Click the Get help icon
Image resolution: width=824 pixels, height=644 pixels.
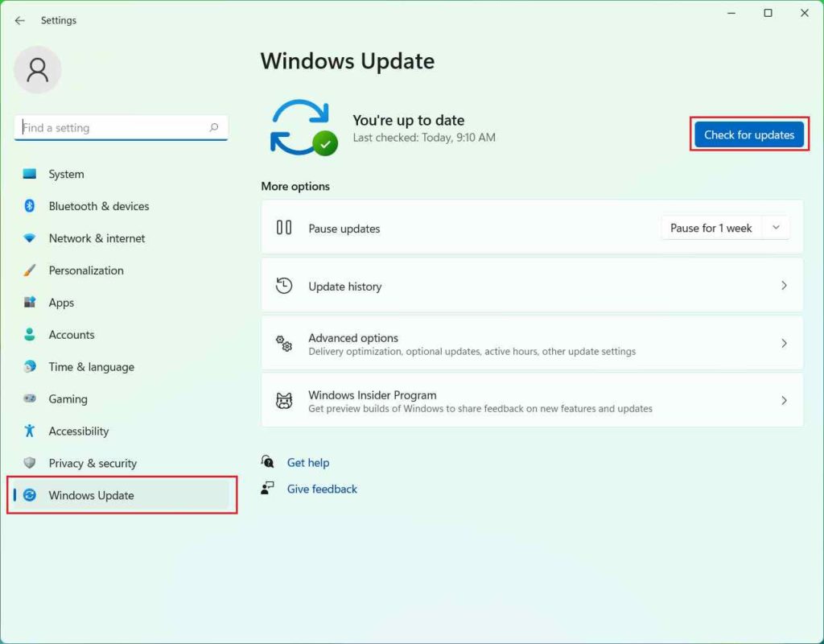tap(267, 461)
